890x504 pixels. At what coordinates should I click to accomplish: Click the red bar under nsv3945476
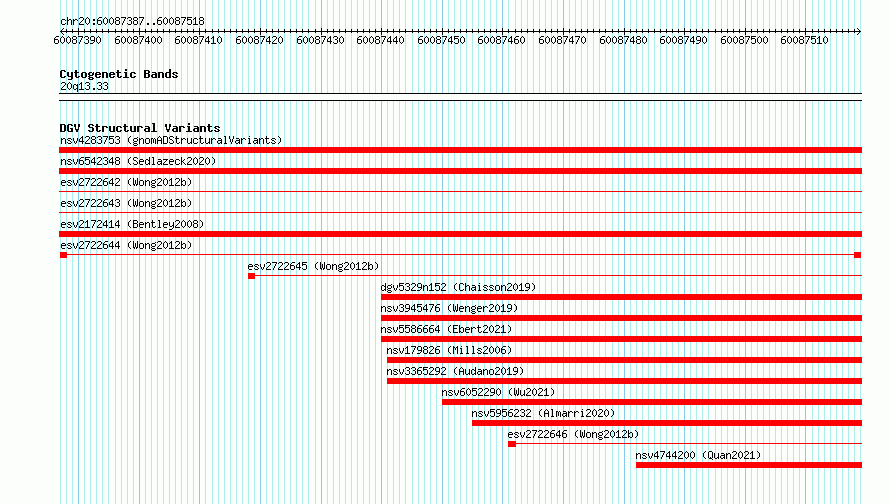tap(622, 318)
